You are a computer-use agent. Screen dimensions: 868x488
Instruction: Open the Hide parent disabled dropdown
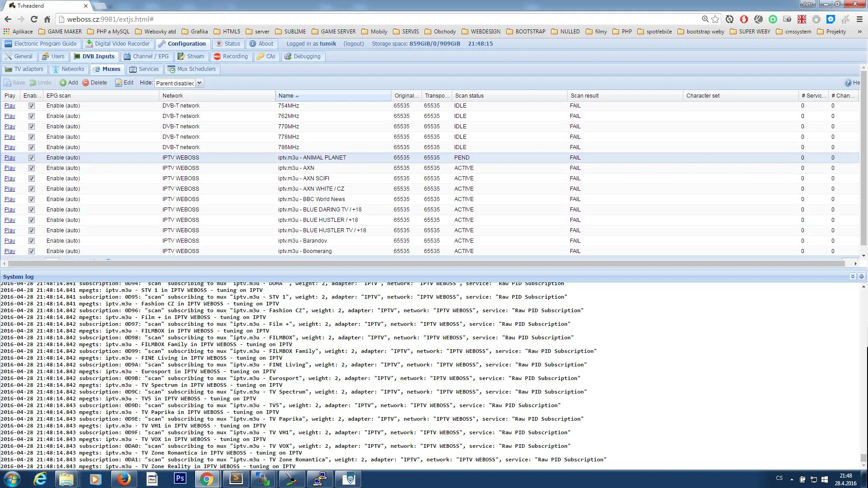pos(199,83)
